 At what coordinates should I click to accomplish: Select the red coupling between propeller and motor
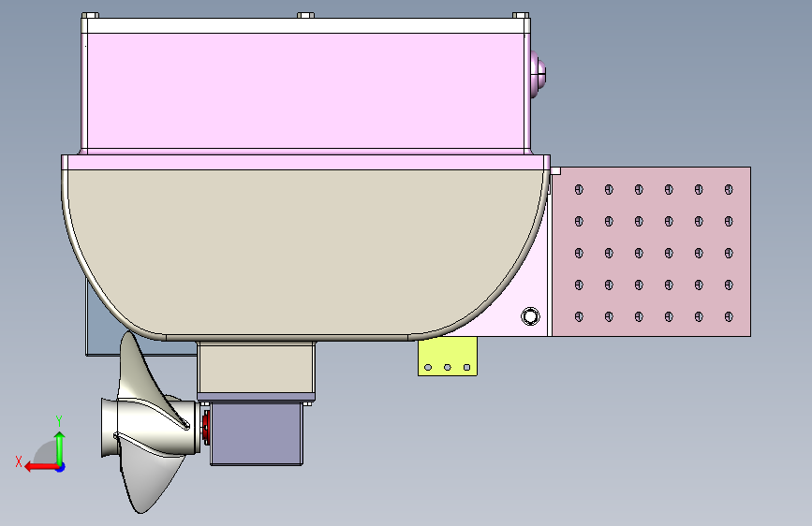tap(206, 428)
